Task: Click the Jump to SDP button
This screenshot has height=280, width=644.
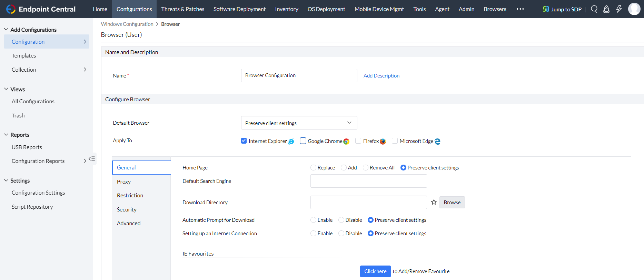Action: point(562,9)
